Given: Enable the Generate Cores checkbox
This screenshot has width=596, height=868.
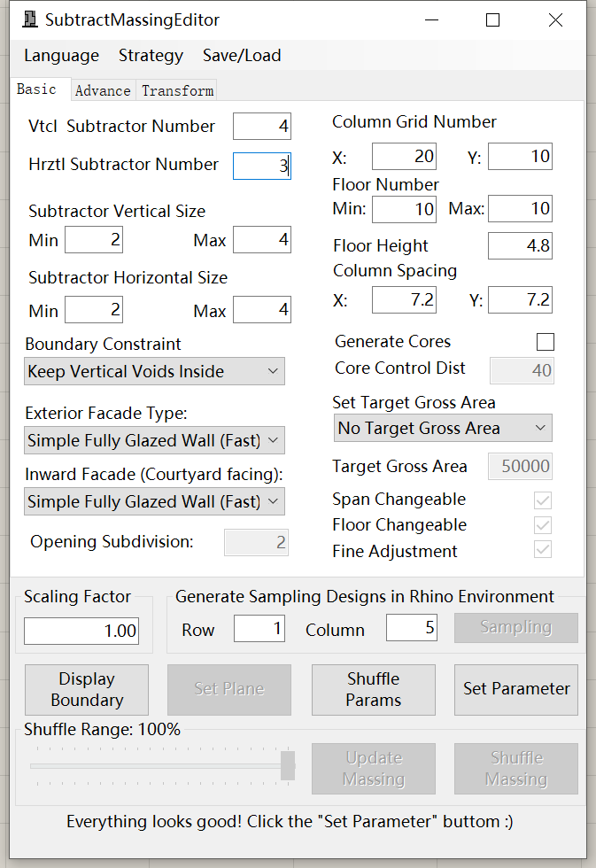Looking at the screenshot, I should click(546, 342).
